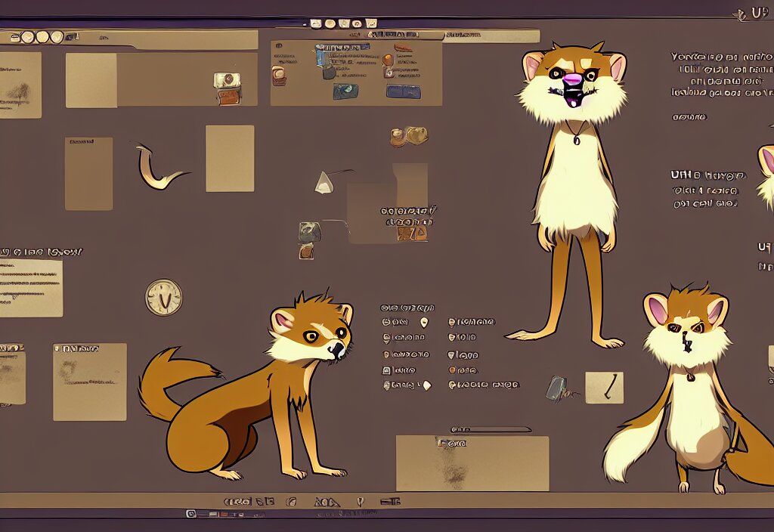The image size is (774, 532).
Task: Toggle the teardrop marker beside the first legend entry
Action: click(x=424, y=323)
